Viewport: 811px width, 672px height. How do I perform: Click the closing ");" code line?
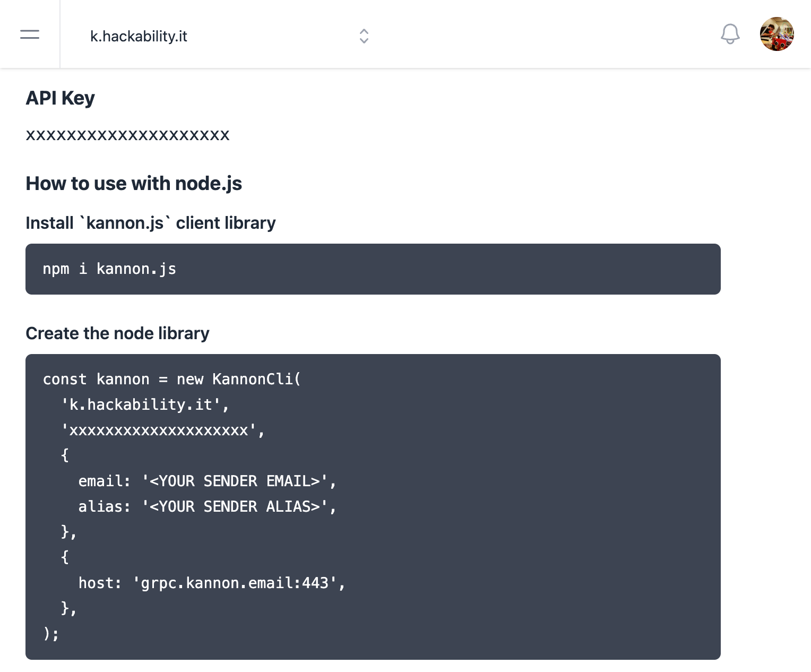coord(51,634)
